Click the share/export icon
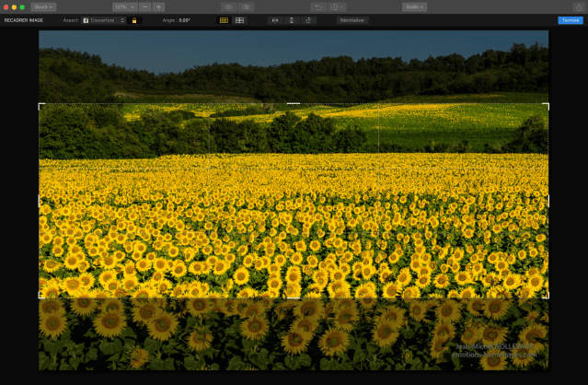This screenshot has width=588, height=385. [579, 7]
